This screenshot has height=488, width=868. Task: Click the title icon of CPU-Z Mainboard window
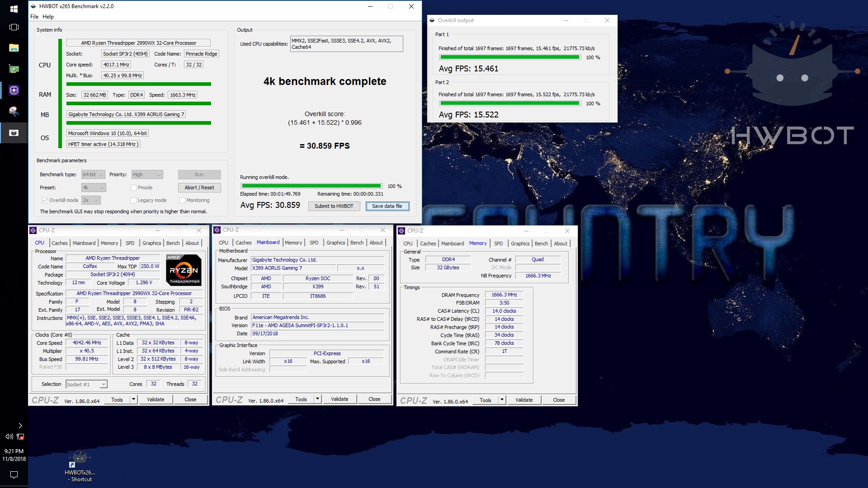pos(217,230)
